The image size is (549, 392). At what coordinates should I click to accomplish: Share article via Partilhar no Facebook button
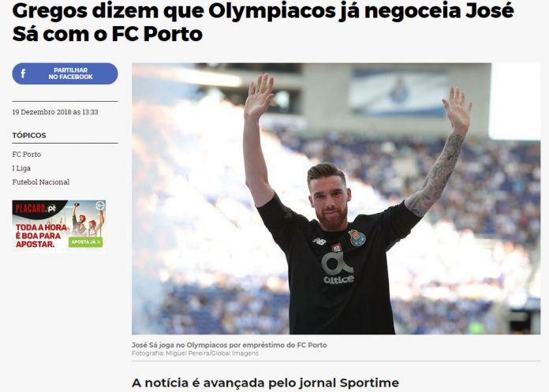tap(65, 73)
